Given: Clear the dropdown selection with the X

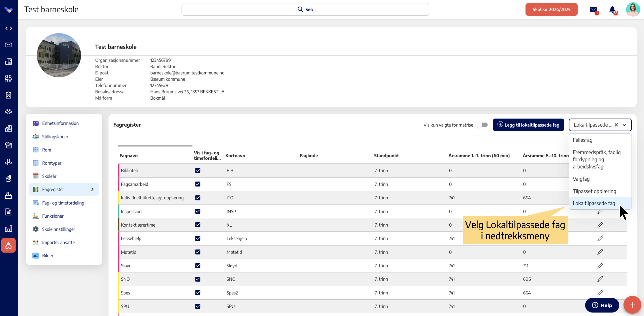Looking at the screenshot, I should [616, 125].
